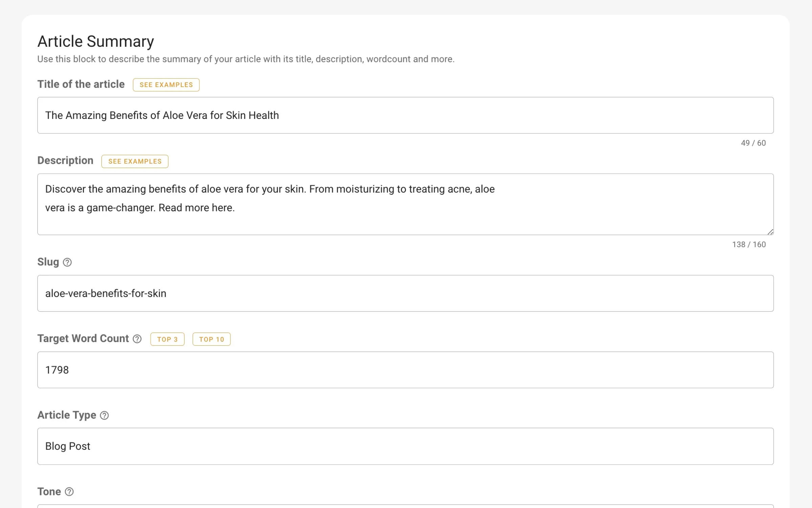This screenshot has height=508, width=812.
Task: Open SEE EXAMPLES for the article title
Action: 166,85
